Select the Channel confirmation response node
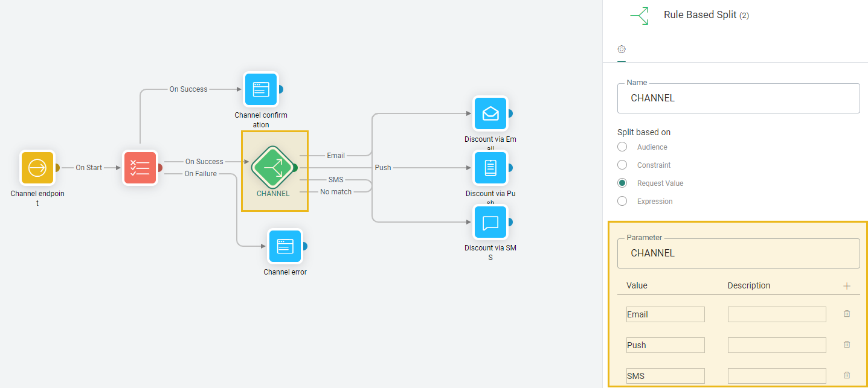The height and width of the screenshot is (388, 868). tap(260, 89)
